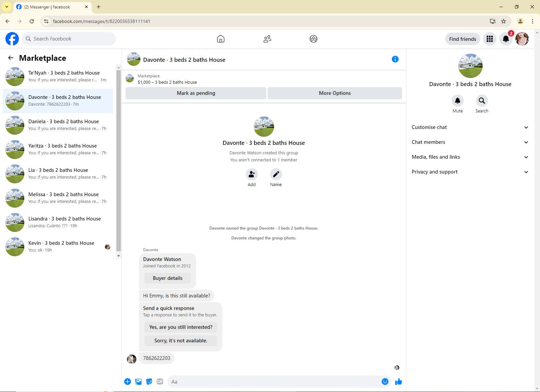Image resolution: width=540 pixels, height=392 pixels.
Task: Open the browser profile avatar icon
Action: [520, 21]
